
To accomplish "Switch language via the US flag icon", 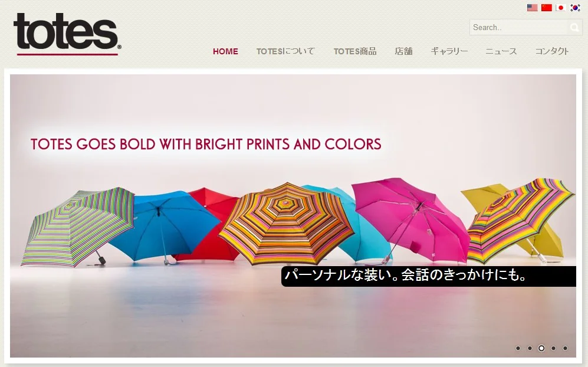I will (x=532, y=8).
